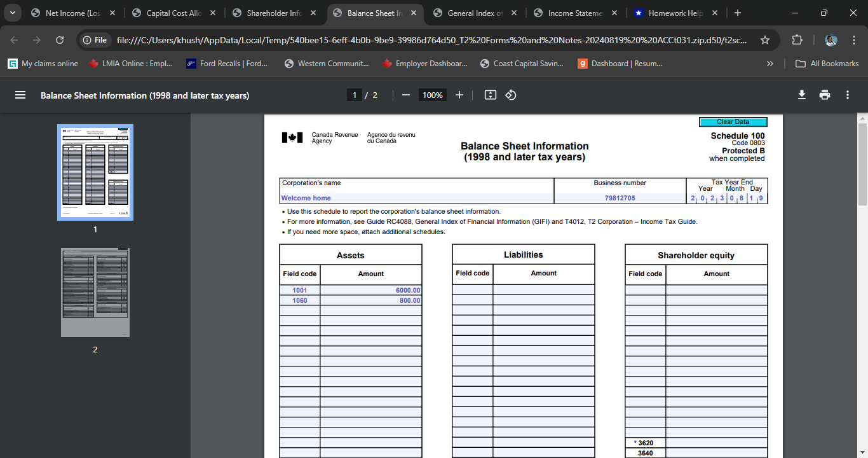Go back to the previous page
This screenshot has height=458, width=868.
pos(15,40)
